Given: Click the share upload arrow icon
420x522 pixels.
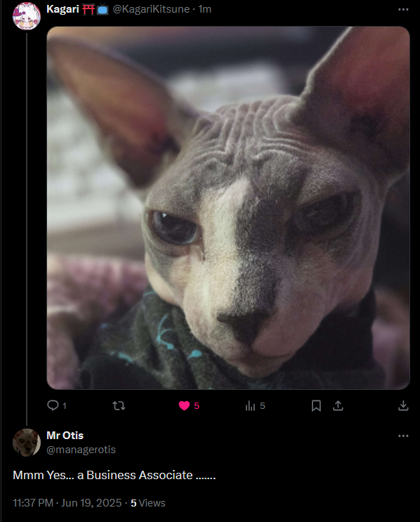Looking at the screenshot, I should tap(338, 405).
